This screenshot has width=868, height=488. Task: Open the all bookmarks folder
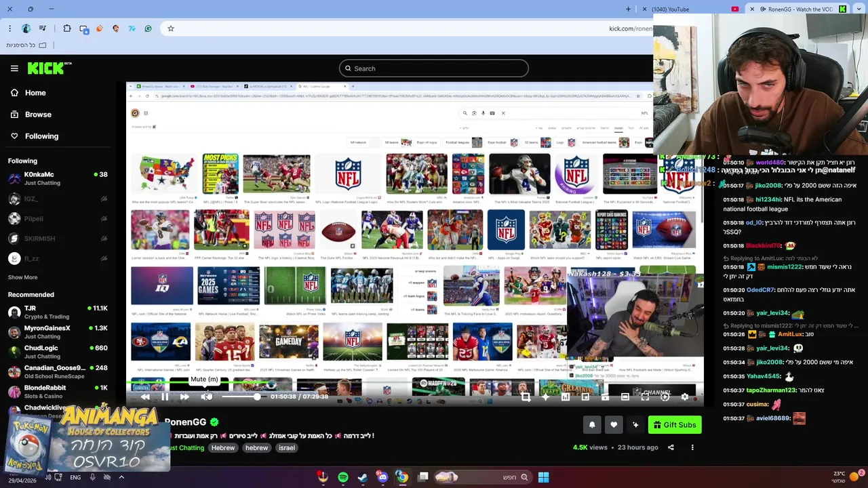[26, 45]
